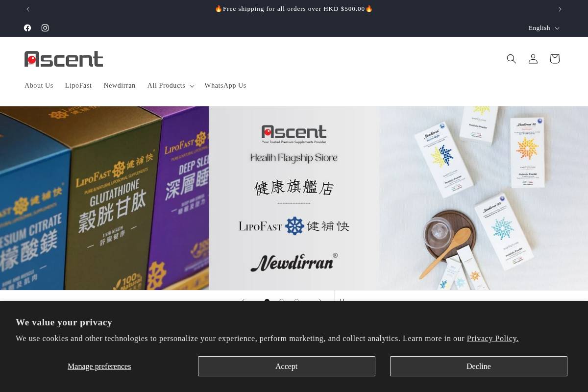Open the shopping cart icon
The image size is (588, 392).
tap(555, 59)
